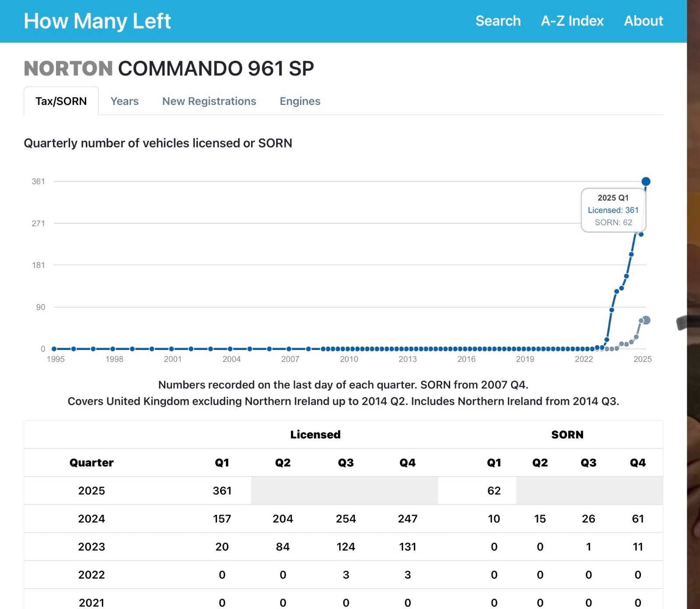Click the 2025 SORN Q1 cell showing 62

pos(494,490)
